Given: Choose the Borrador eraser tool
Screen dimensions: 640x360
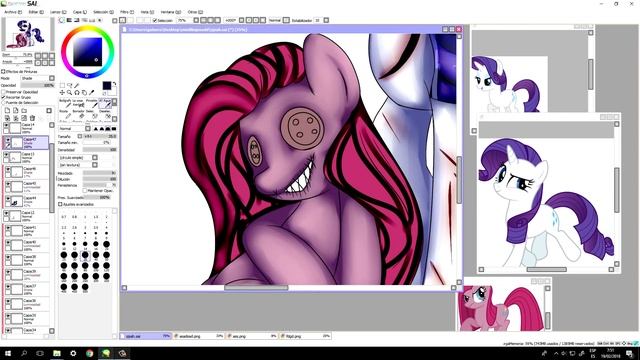Looking at the screenshot, I should 78,115.
